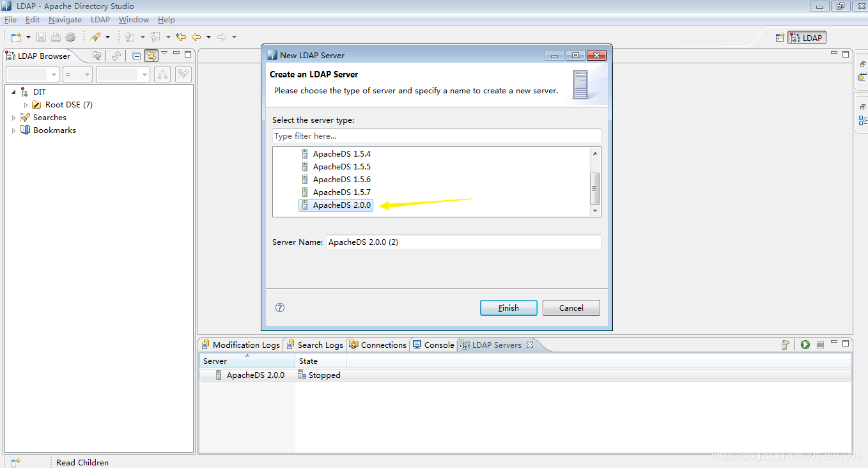
Task: Click the previous annotation toolbar icon
Action: click(155, 37)
